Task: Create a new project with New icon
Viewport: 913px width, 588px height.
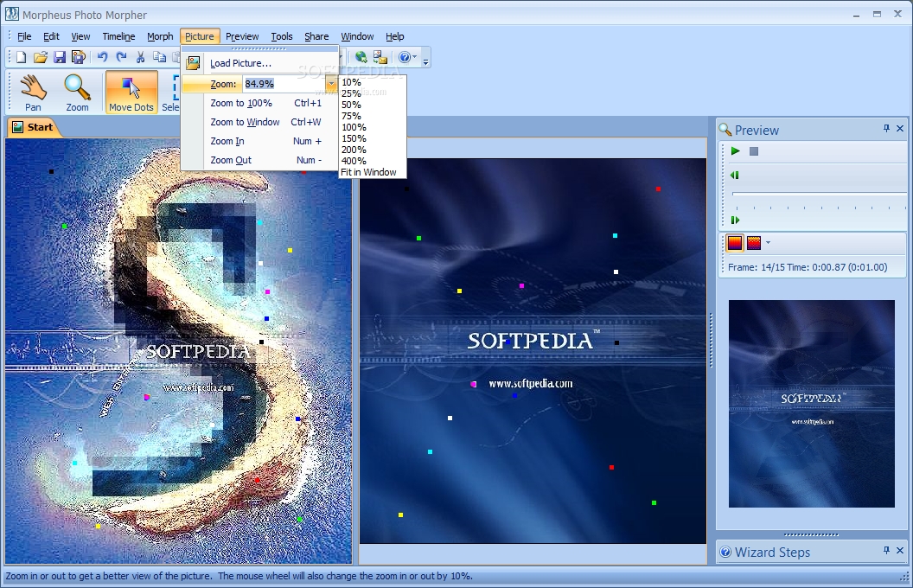Action: coord(21,57)
